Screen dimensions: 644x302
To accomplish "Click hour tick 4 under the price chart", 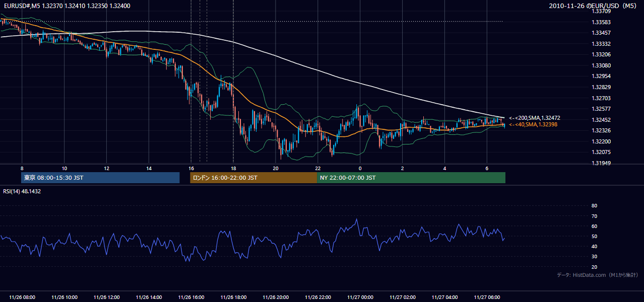I will [x=445, y=168].
